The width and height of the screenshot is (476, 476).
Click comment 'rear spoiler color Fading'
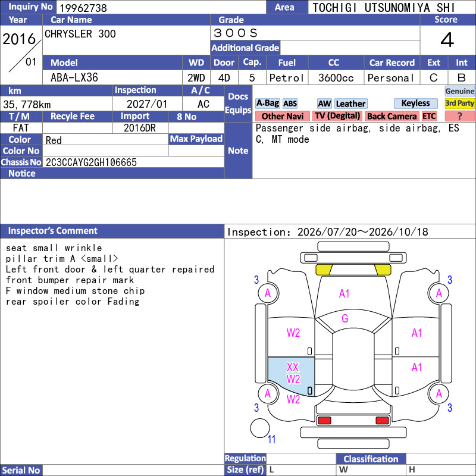tap(73, 302)
